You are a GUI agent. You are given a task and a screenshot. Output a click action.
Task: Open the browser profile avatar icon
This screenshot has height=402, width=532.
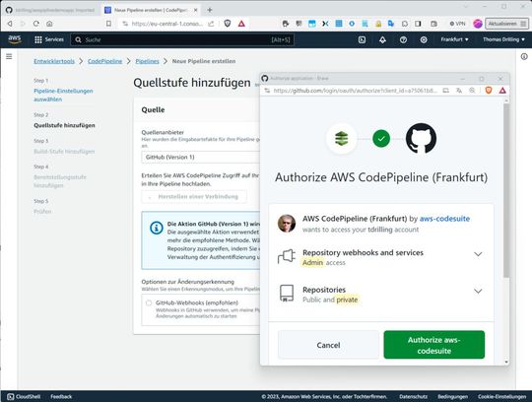478,24
